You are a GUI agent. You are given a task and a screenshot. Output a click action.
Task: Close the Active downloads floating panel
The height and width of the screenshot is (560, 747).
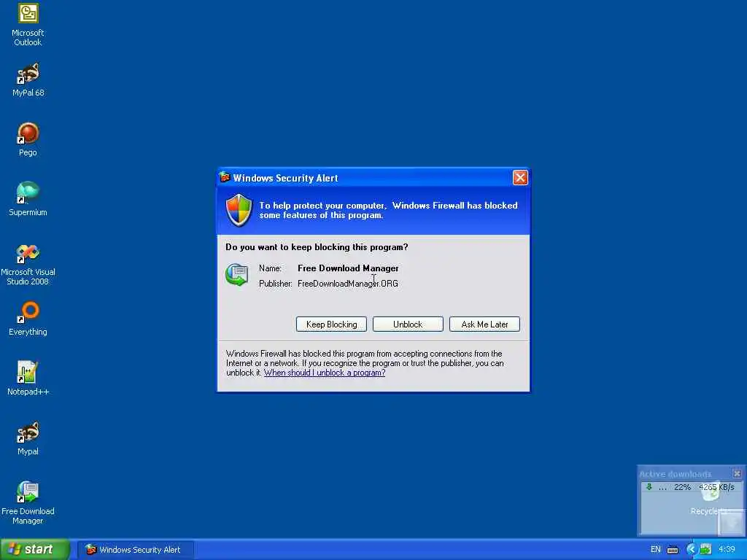point(737,473)
